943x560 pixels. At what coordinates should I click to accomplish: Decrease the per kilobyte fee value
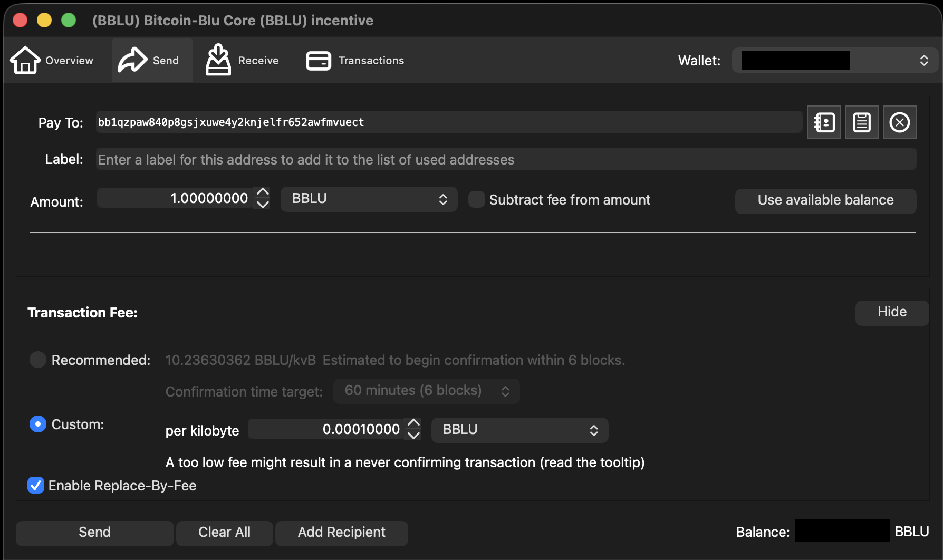point(414,435)
